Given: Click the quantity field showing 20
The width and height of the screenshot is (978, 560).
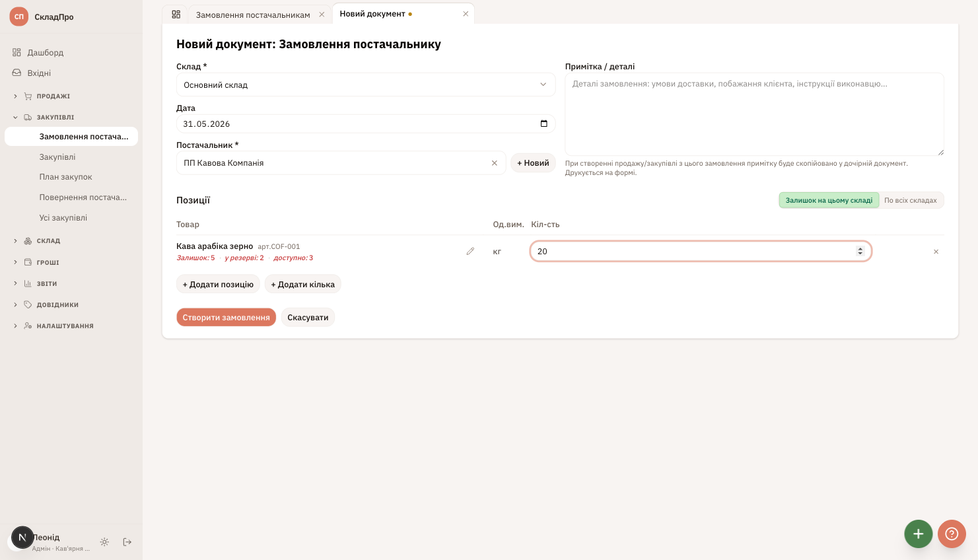Looking at the screenshot, I should click(701, 252).
